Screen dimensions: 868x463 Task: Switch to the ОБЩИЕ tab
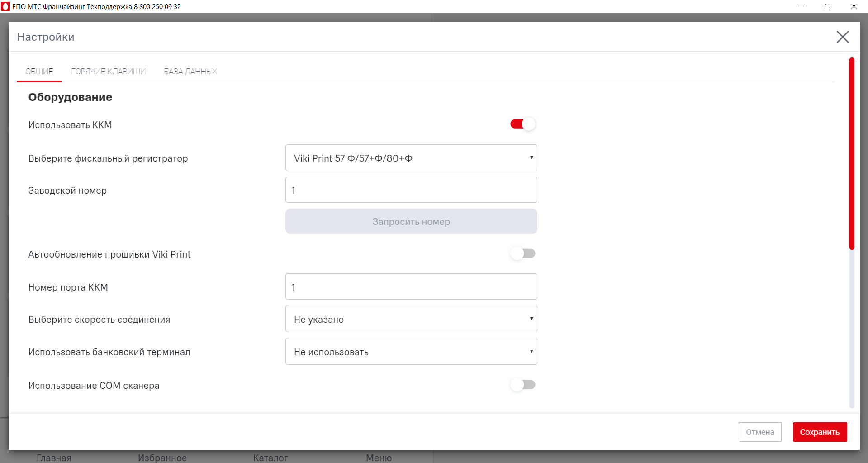[39, 72]
